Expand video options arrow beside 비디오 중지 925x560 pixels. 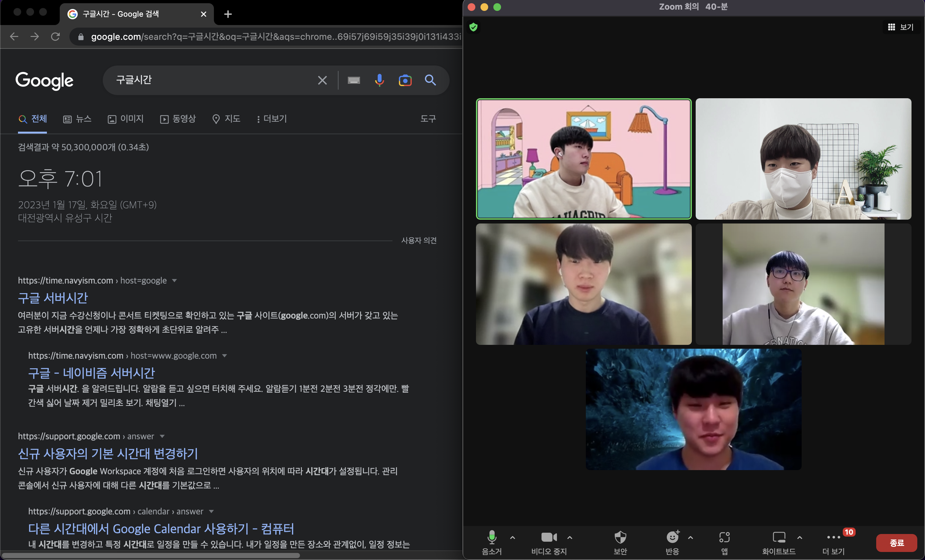point(570,537)
